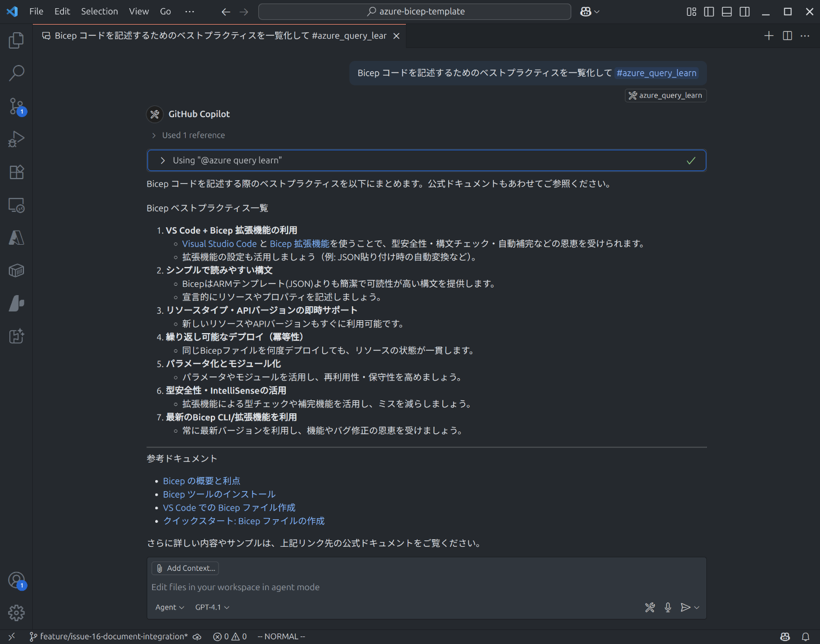Open the Edit menu
This screenshot has width=820, height=644.
pos(62,12)
